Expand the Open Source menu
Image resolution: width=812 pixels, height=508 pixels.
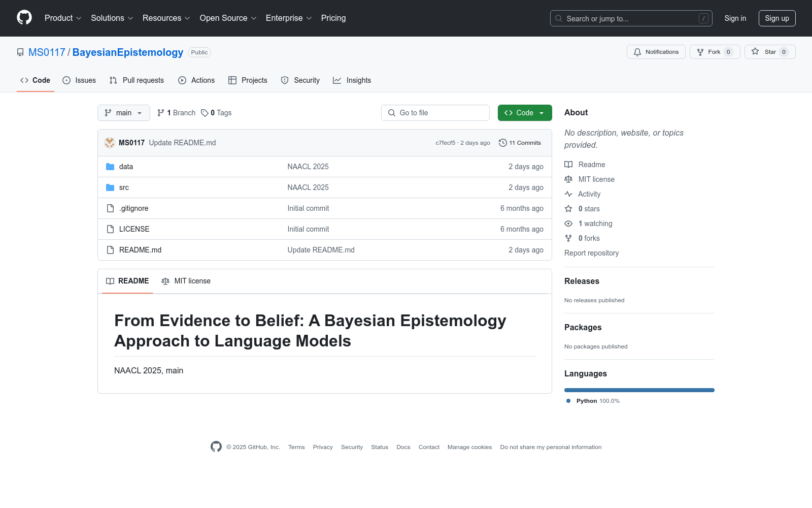click(228, 18)
